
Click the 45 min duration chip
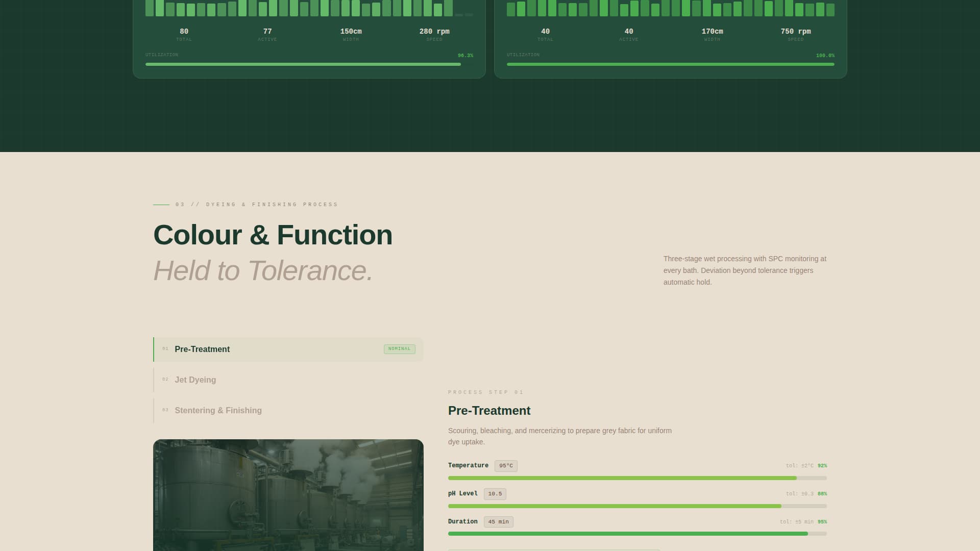[x=499, y=521]
